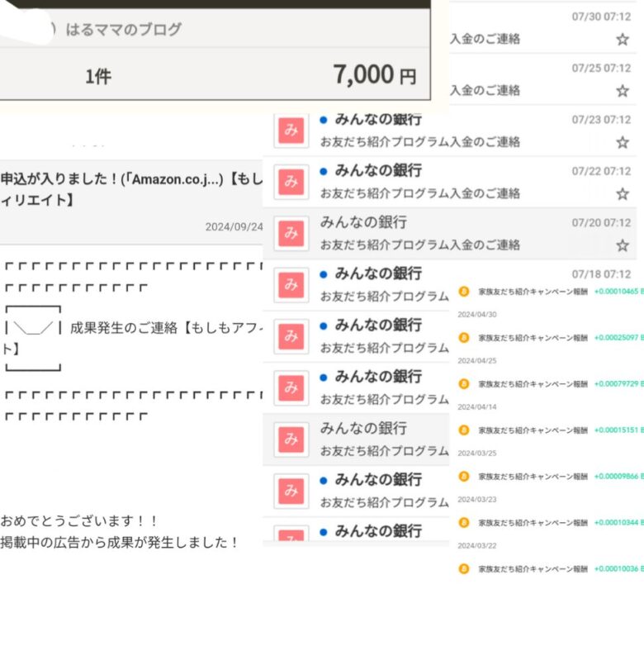Select the coin icon next to +0.00009866
The image size is (644, 651).
[x=464, y=476]
